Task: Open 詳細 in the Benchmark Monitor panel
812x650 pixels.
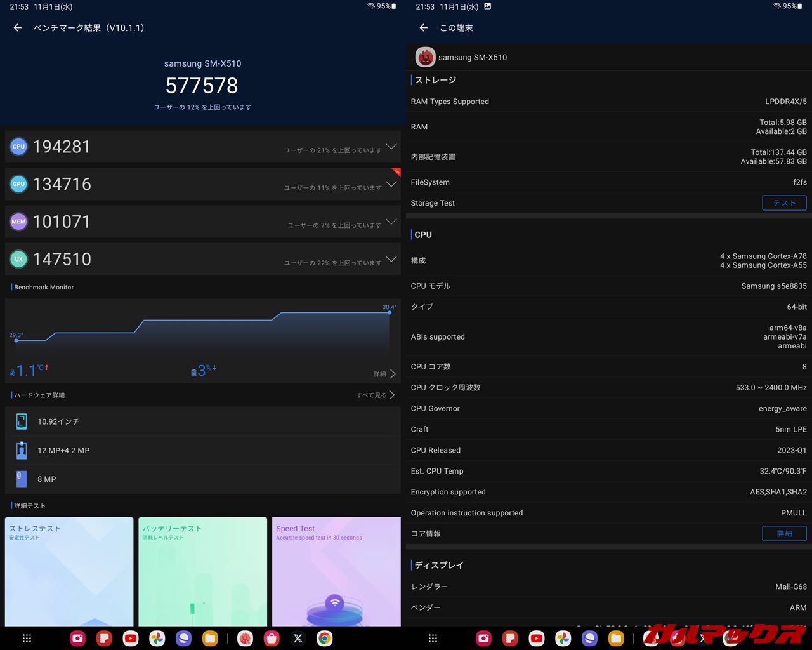Action: (384, 374)
